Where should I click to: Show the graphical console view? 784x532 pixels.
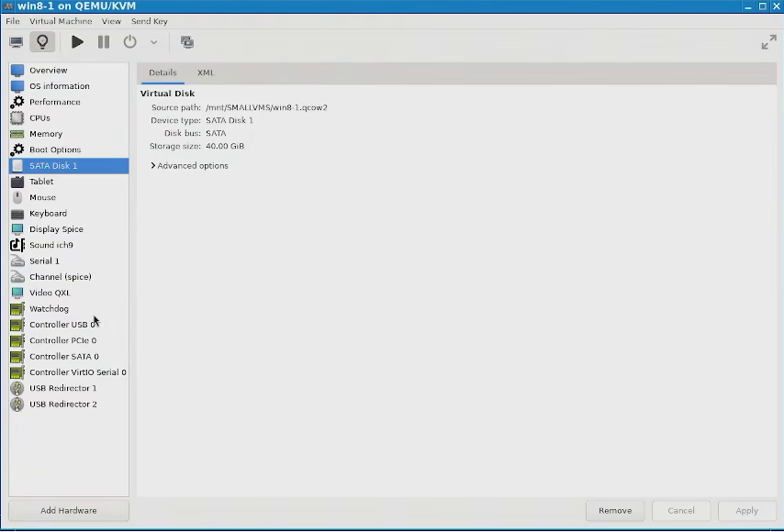pyautogui.click(x=16, y=42)
